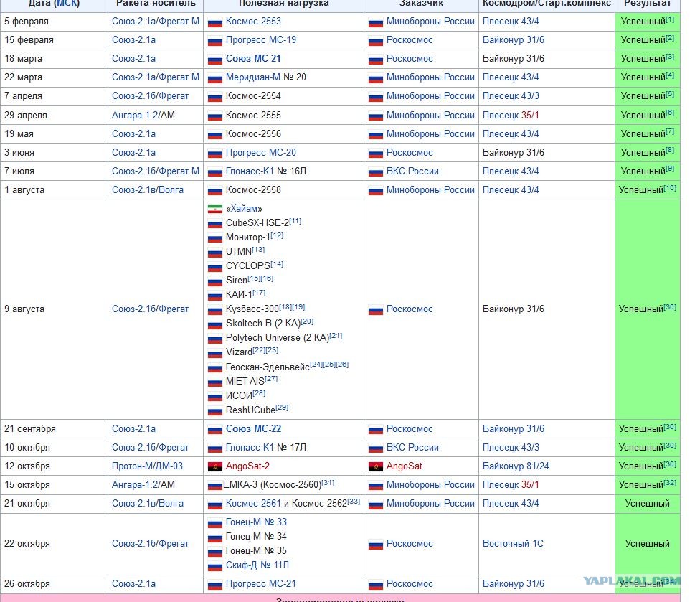Click the flag next to Skoltech-B (2 КА)
Viewport: 700px width, 602px height.
pos(214,324)
